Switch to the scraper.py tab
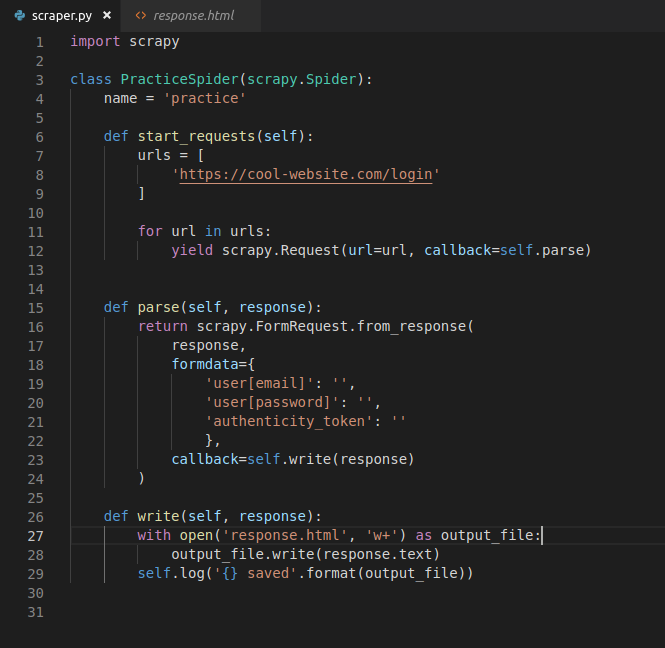Image resolution: width=665 pixels, height=648 pixels. pyautogui.click(x=61, y=16)
